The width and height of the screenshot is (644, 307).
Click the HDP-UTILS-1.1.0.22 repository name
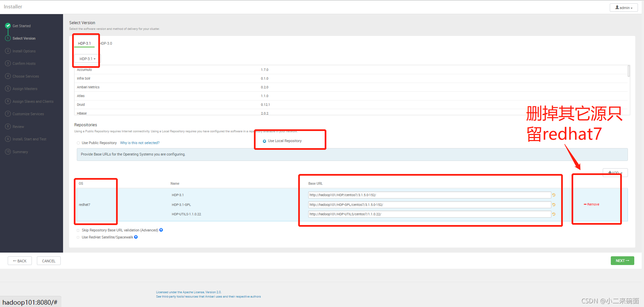(x=186, y=214)
